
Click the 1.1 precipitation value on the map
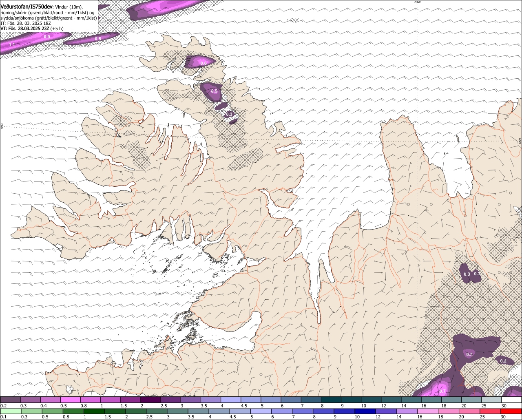[x=12, y=44]
